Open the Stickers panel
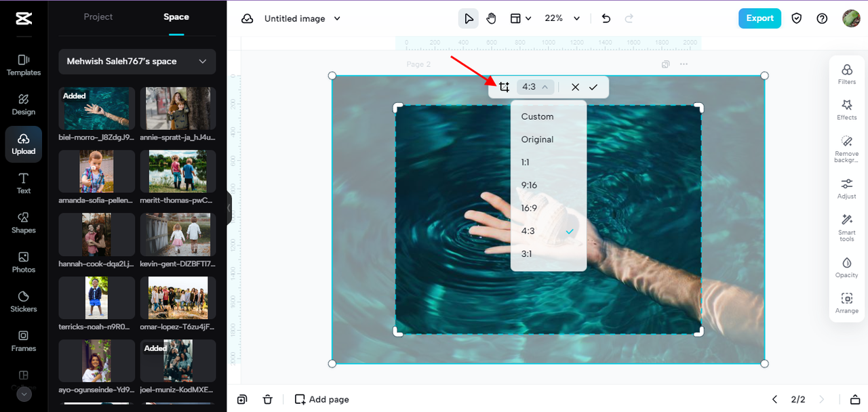 click(24, 302)
